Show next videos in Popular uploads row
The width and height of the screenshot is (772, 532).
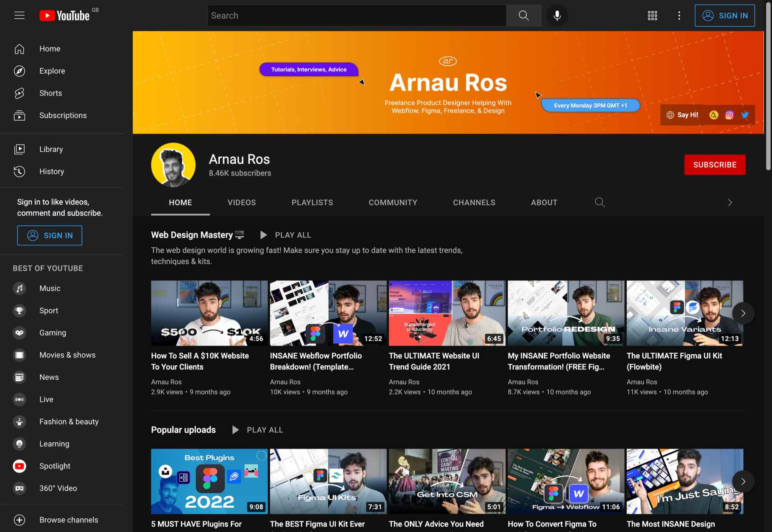click(743, 482)
